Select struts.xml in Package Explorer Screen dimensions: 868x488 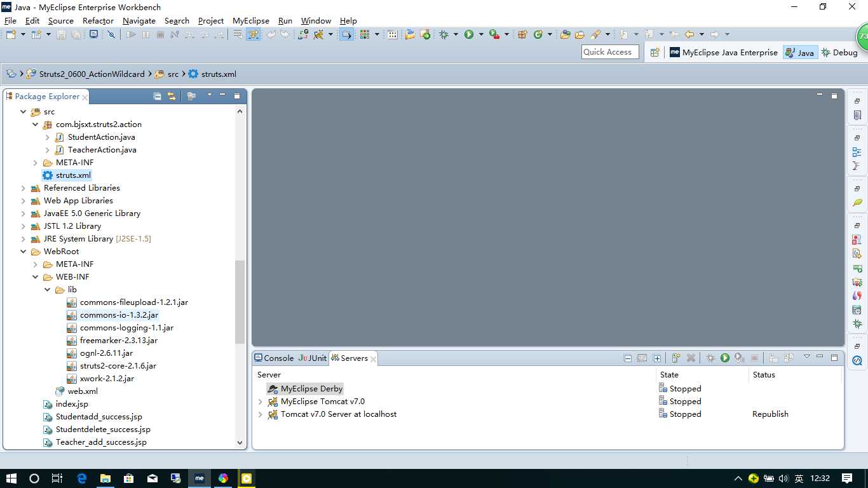73,175
